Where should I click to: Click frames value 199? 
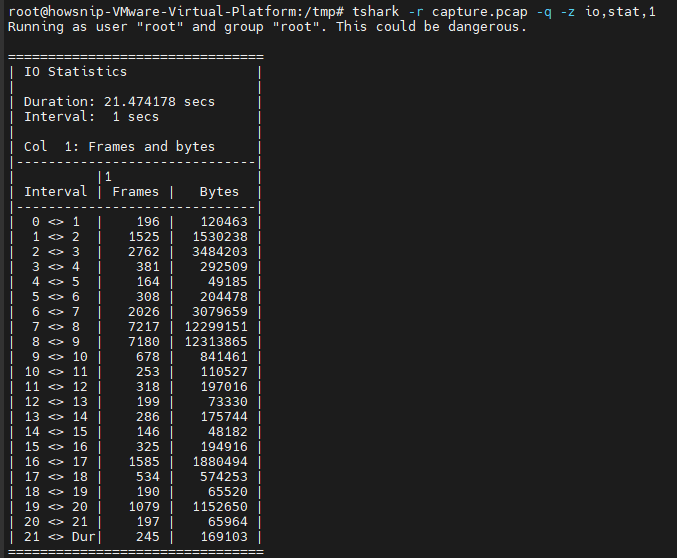[148, 402]
